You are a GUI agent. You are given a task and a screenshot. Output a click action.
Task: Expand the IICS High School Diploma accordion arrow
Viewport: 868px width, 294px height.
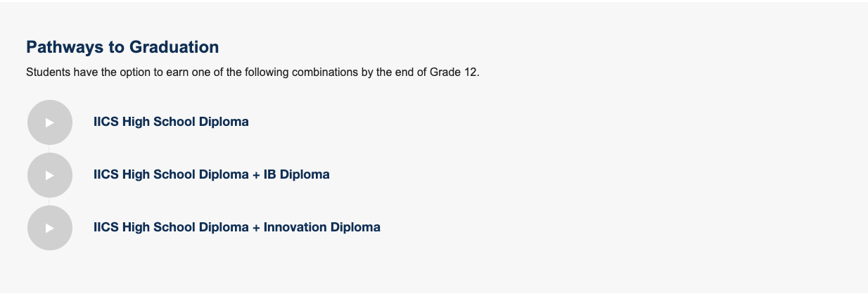(50, 122)
